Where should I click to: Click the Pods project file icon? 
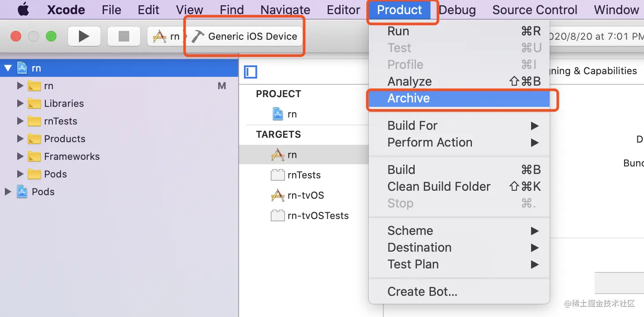(x=22, y=192)
